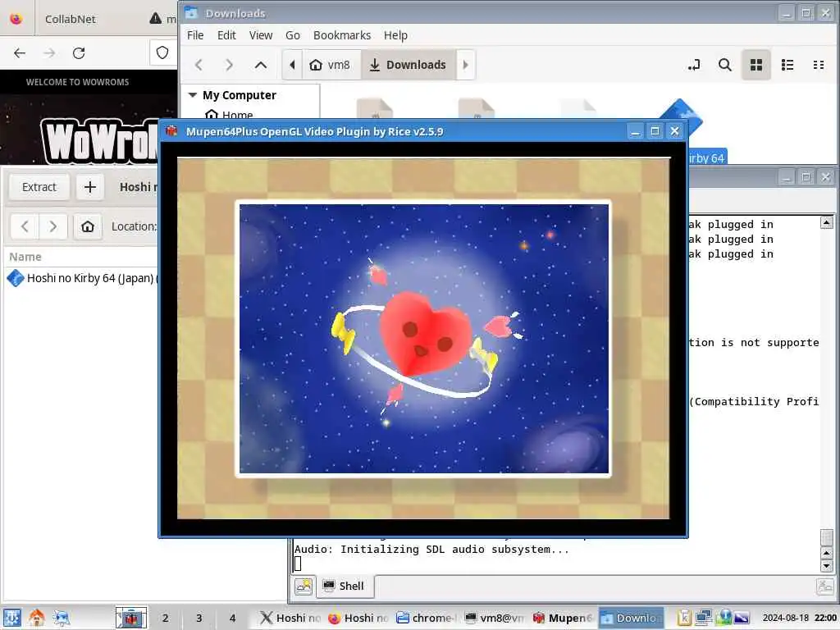Viewport: 840px width, 630px height.
Task: Click the Firefox tracking protection shield icon
Action: pos(162,52)
